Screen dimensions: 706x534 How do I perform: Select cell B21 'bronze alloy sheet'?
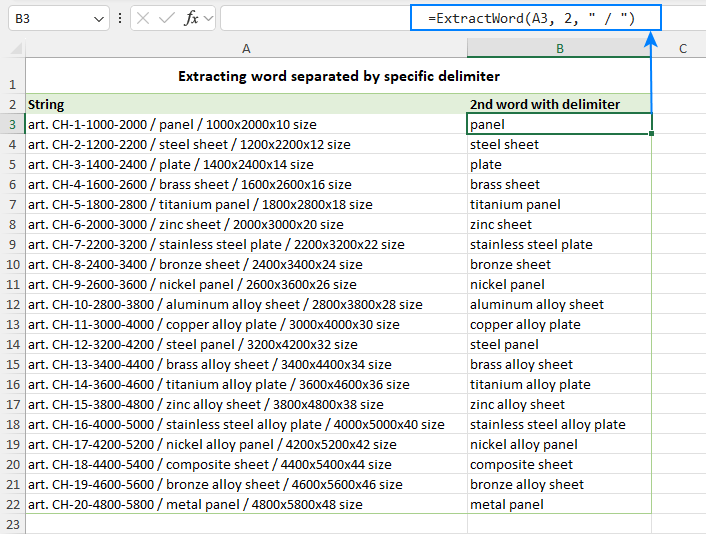(559, 484)
